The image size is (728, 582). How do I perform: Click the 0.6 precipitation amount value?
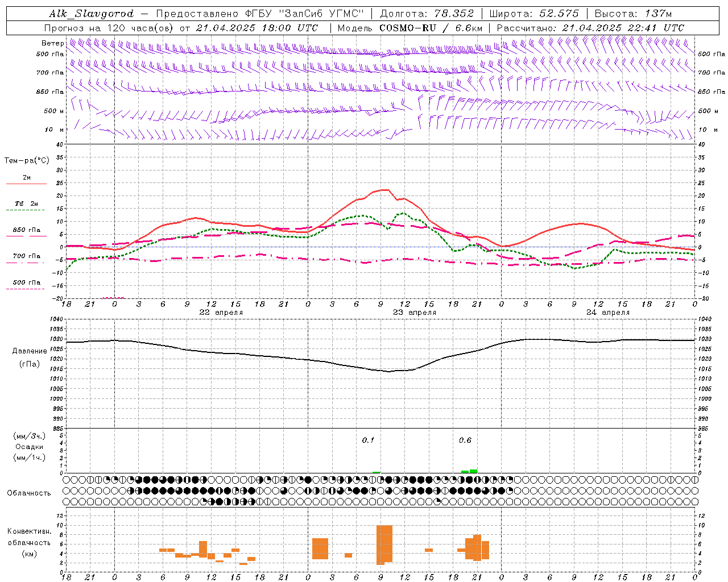pyautogui.click(x=465, y=440)
